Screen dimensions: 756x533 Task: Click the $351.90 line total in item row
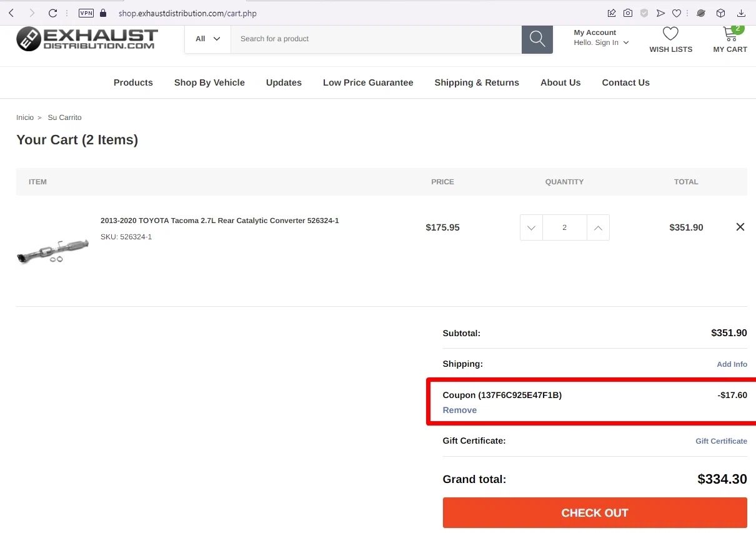click(686, 227)
